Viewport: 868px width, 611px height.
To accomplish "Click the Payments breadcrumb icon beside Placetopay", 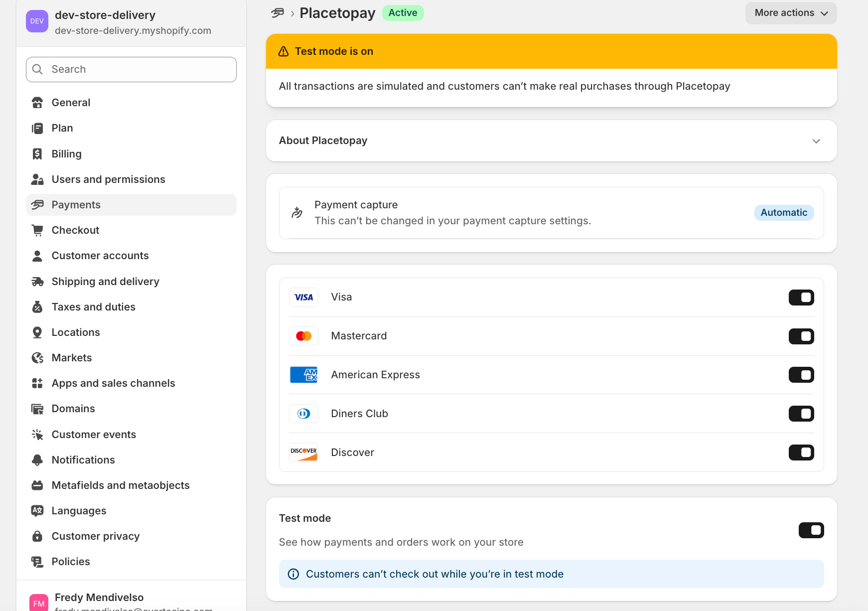I will (x=278, y=13).
